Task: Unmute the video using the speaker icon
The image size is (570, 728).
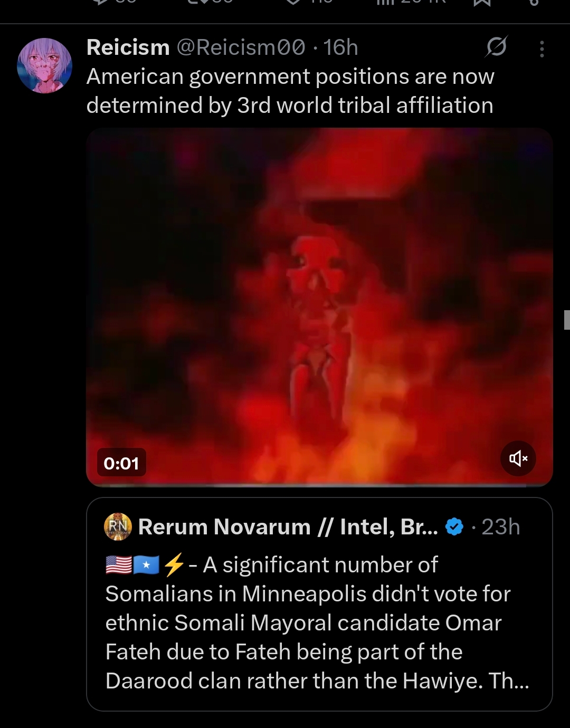Action: click(518, 458)
